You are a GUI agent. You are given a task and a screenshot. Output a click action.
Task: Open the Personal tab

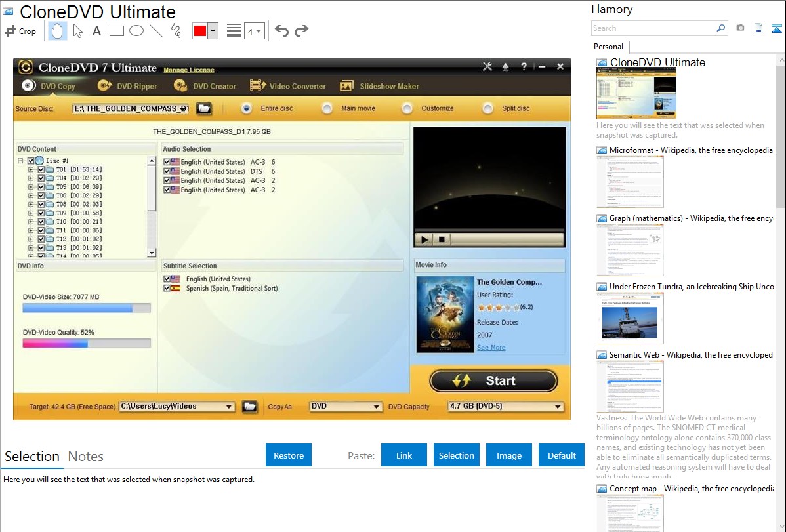tap(608, 47)
